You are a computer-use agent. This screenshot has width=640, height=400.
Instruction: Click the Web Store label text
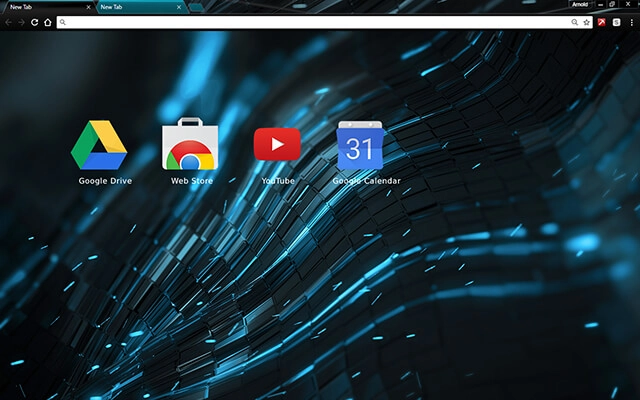tap(192, 181)
